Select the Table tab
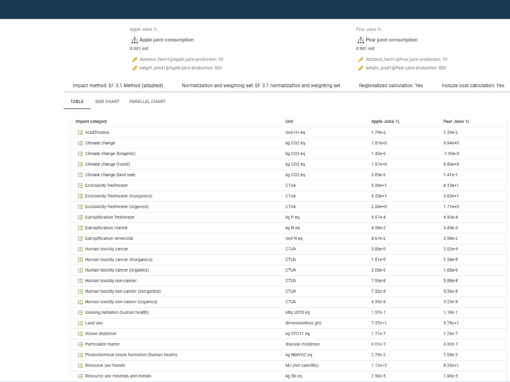 tap(77, 101)
